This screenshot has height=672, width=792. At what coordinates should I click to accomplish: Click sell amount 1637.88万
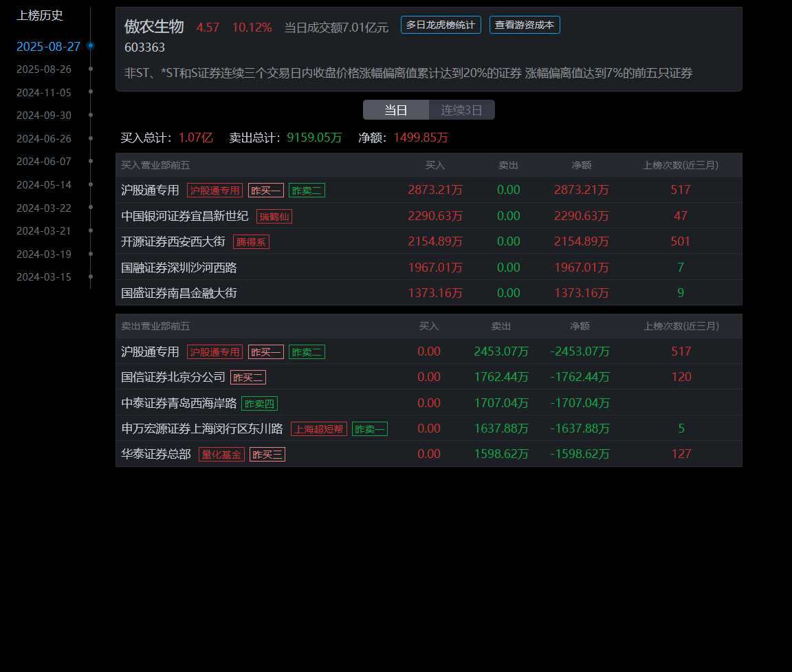point(501,429)
